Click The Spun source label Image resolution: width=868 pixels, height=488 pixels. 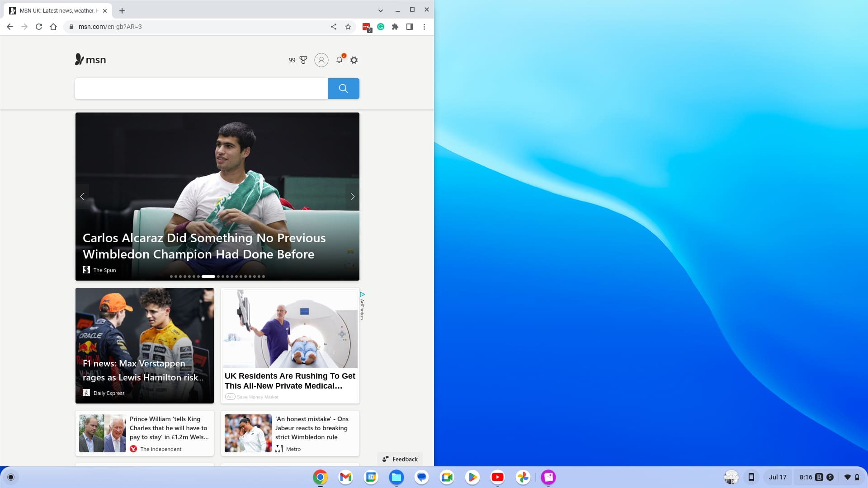coord(104,270)
